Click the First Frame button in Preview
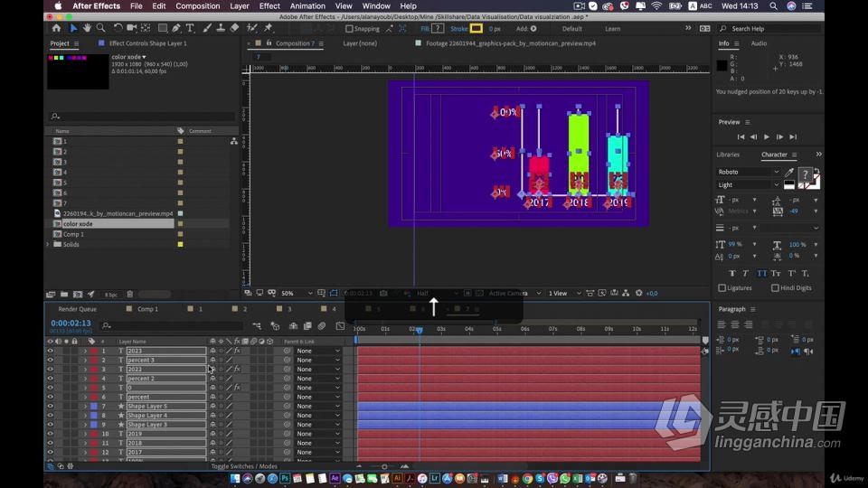The width and height of the screenshot is (868, 488). point(741,136)
